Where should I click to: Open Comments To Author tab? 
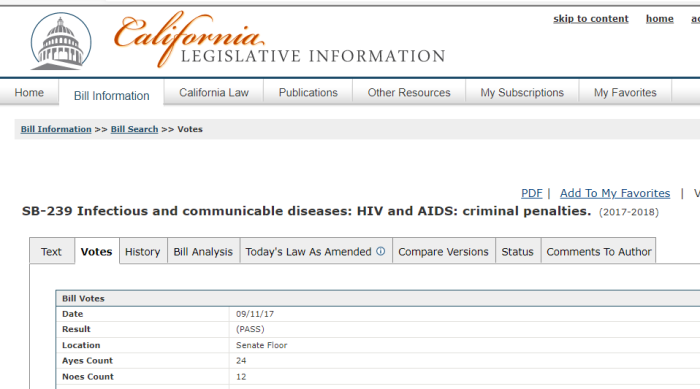pos(599,251)
